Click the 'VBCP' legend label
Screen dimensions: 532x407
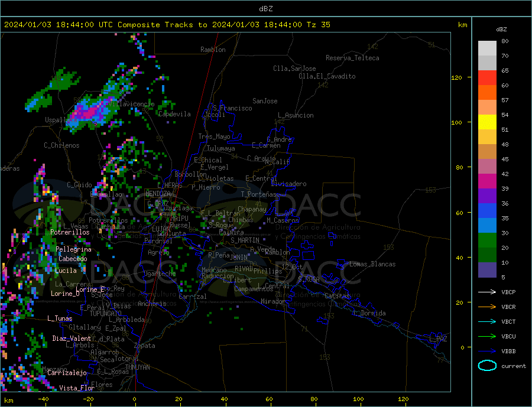(x=508, y=292)
